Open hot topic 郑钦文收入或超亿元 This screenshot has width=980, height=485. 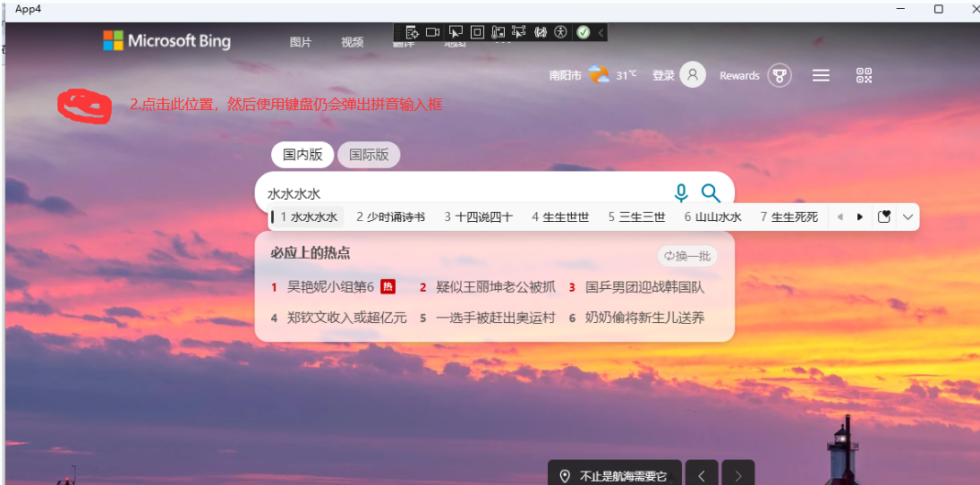[x=347, y=319]
